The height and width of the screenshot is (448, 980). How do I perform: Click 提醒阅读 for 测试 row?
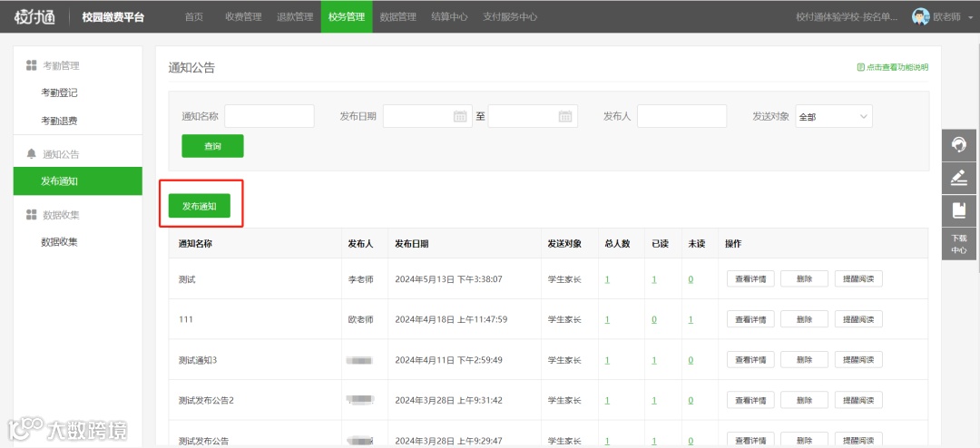point(858,278)
